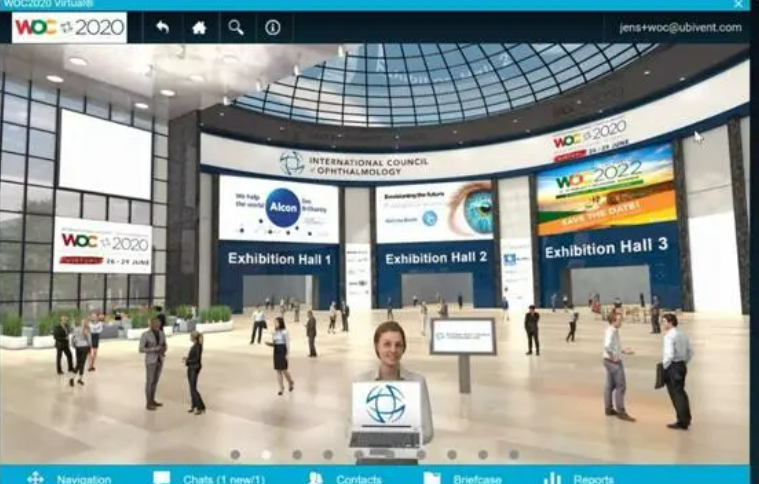Click the Briefcase folder icon
Image resolution: width=759 pixels, height=484 pixels.
[x=432, y=478]
